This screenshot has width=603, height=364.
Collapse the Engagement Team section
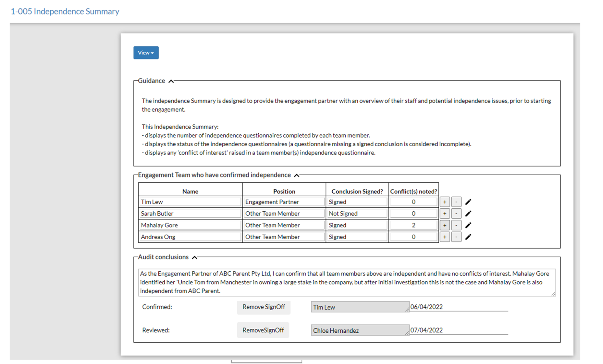(x=297, y=175)
